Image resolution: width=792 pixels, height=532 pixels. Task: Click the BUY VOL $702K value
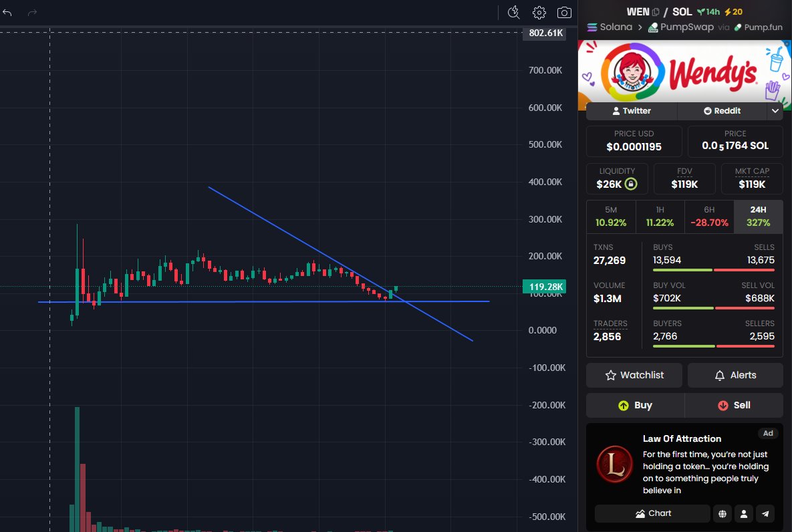point(667,299)
